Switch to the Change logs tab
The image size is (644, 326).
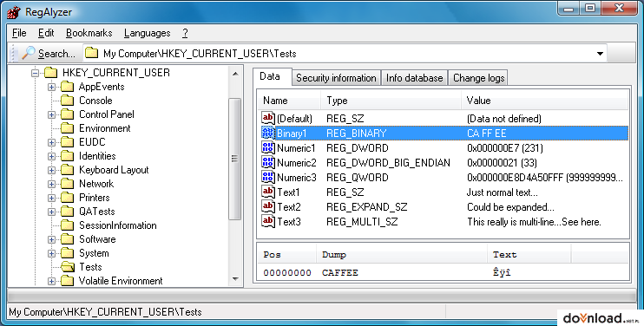pos(478,78)
